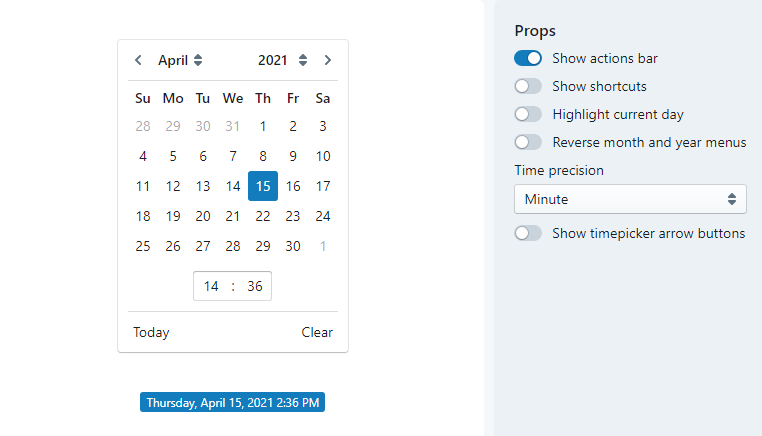Enable the Show shortcuts switch
The height and width of the screenshot is (436, 762).
528,87
